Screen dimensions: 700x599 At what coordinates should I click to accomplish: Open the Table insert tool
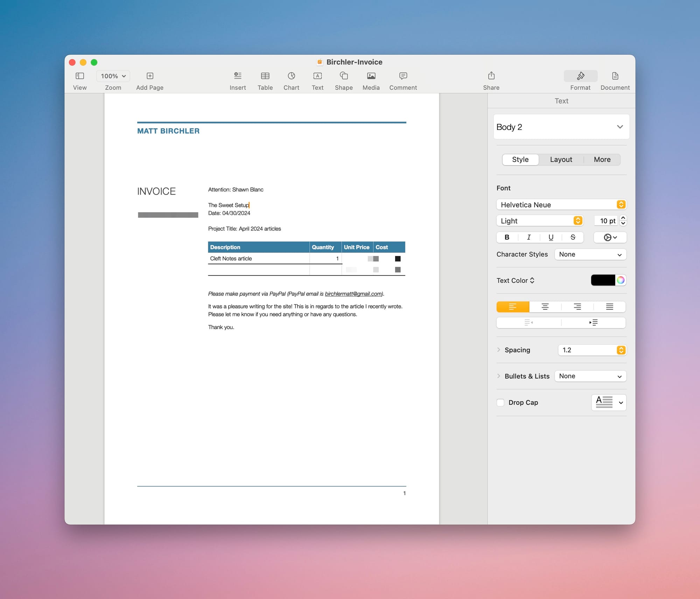pos(265,76)
